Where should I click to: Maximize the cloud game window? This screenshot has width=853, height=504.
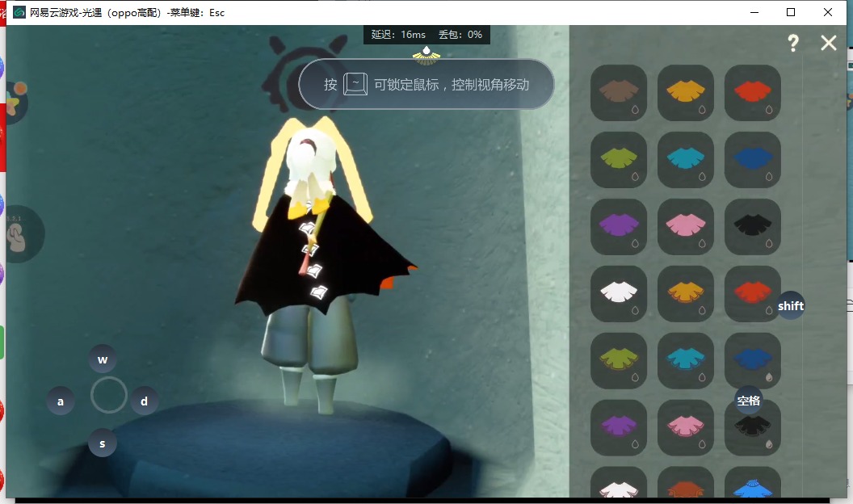(x=791, y=12)
